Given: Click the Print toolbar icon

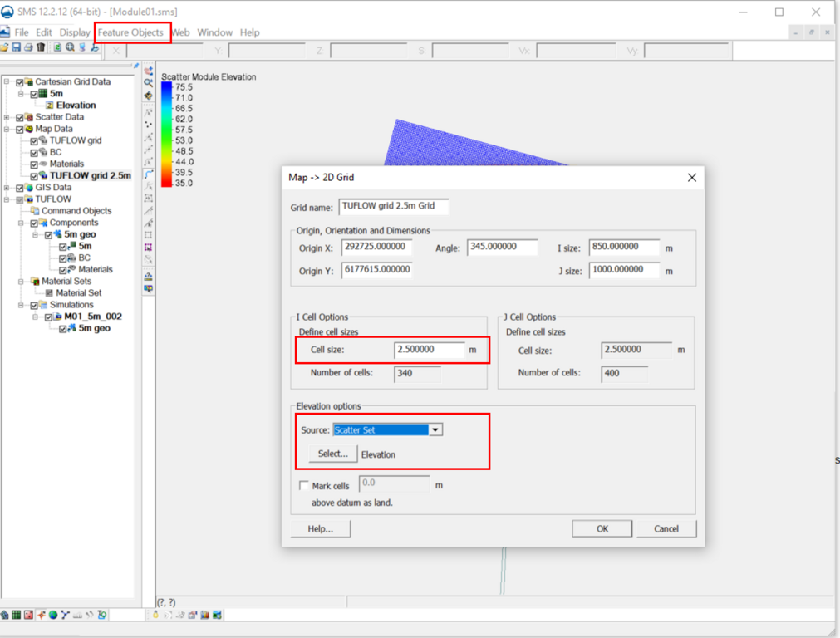Looking at the screenshot, I should click(28, 47).
